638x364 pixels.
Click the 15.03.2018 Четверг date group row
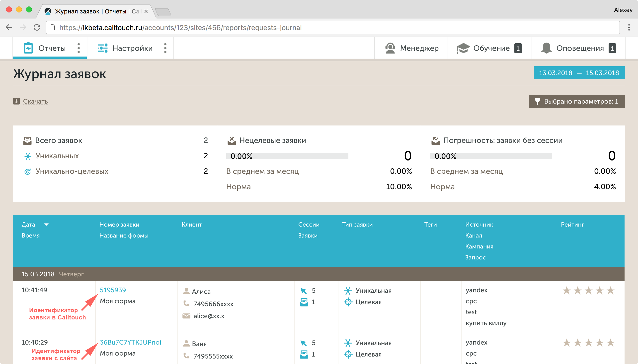click(x=319, y=274)
